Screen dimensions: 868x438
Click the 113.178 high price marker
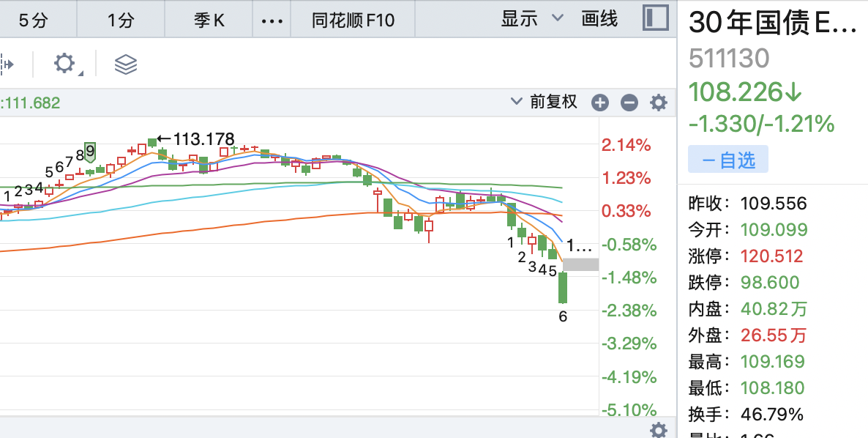[195, 138]
